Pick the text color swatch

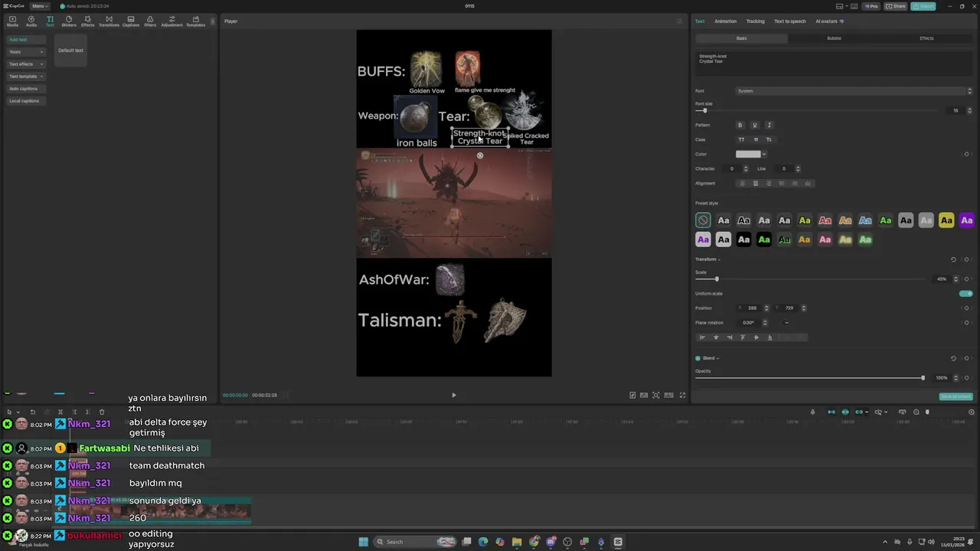tap(748, 154)
